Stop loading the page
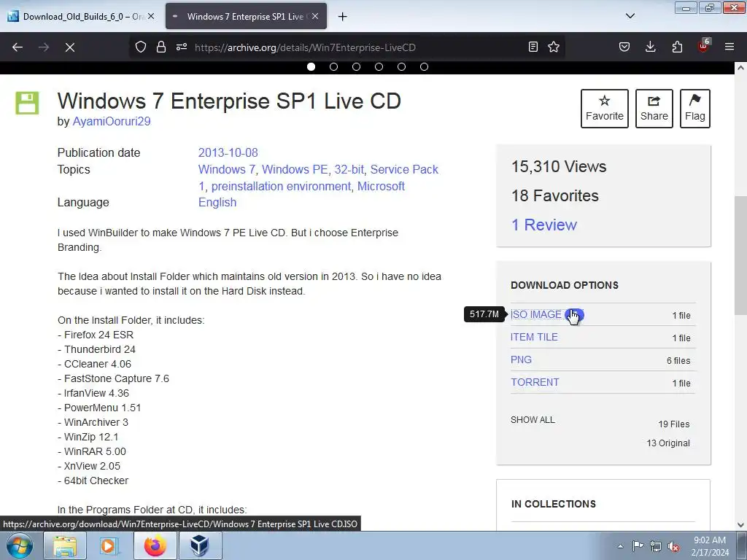 click(x=69, y=47)
